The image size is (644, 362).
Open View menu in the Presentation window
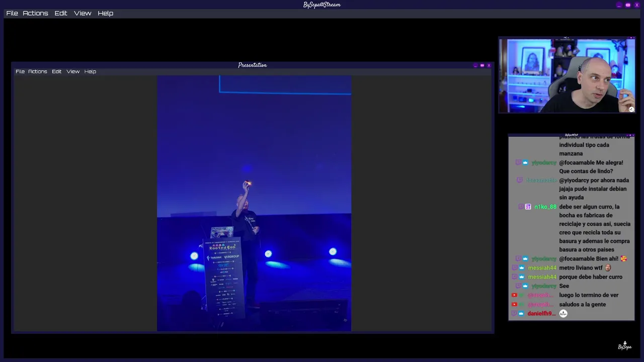pyautogui.click(x=73, y=71)
